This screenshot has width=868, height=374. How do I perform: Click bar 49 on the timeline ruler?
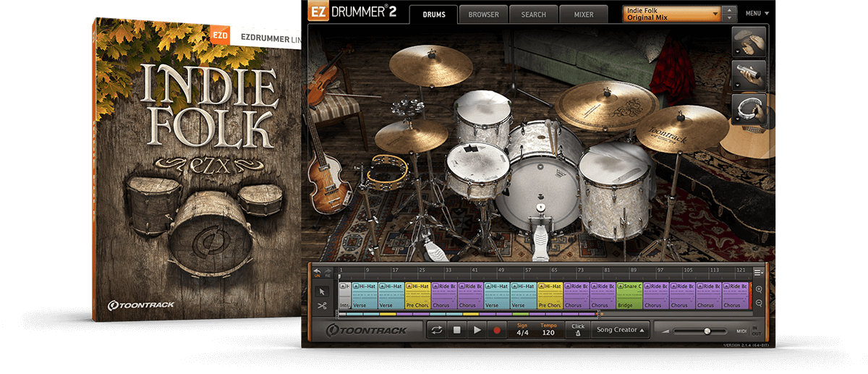501,271
